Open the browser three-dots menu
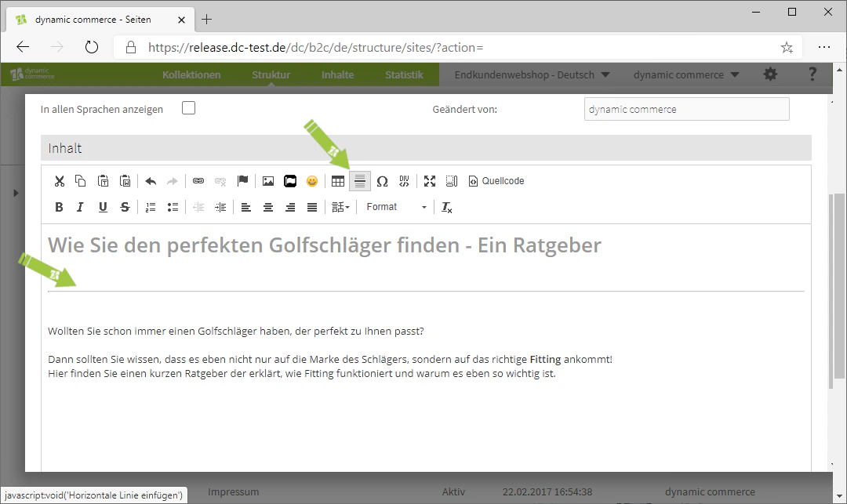 823,47
